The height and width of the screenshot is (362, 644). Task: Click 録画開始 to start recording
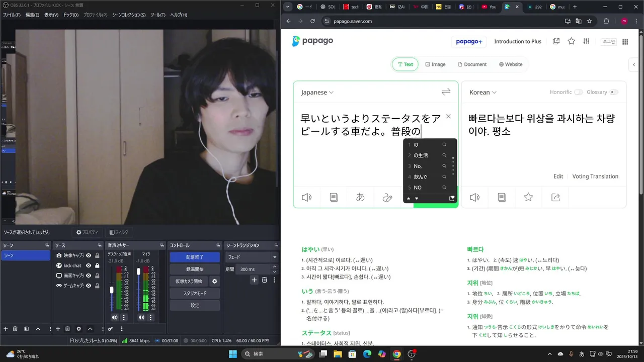(x=195, y=269)
